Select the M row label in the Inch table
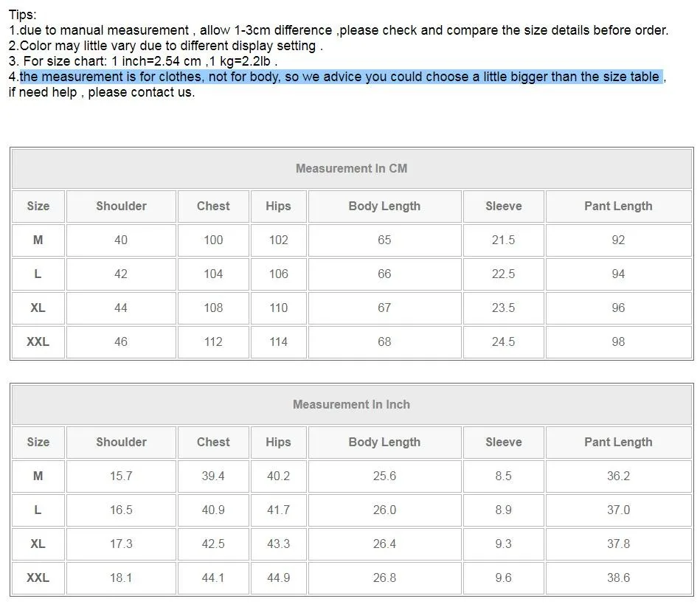700x607 pixels. (38, 476)
